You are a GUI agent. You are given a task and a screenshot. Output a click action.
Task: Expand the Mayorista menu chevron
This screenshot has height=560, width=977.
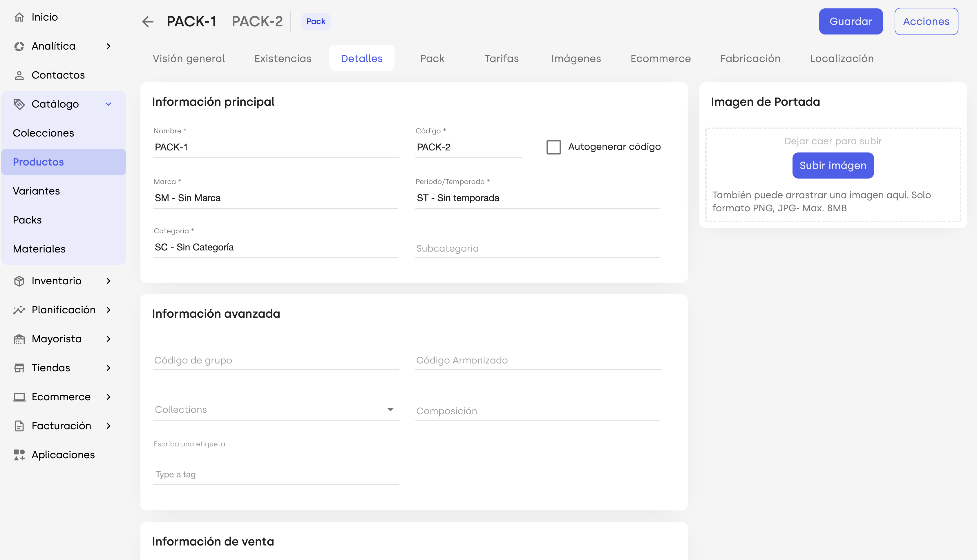point(108,339)
